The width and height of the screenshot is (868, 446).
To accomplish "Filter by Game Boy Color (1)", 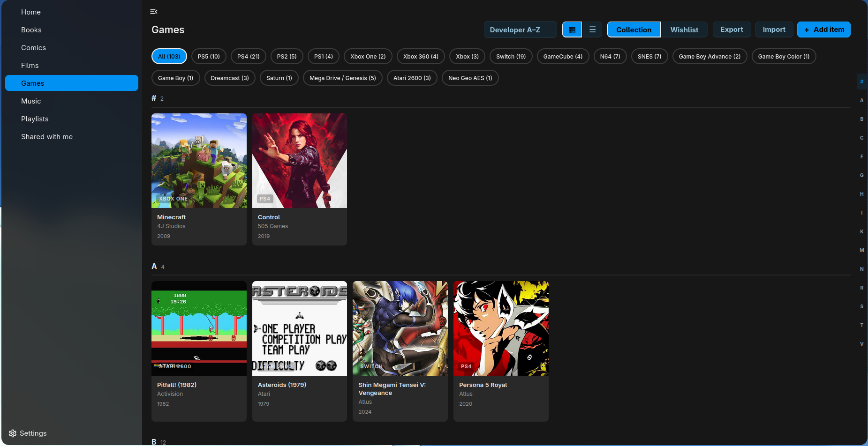I will 784,56.
